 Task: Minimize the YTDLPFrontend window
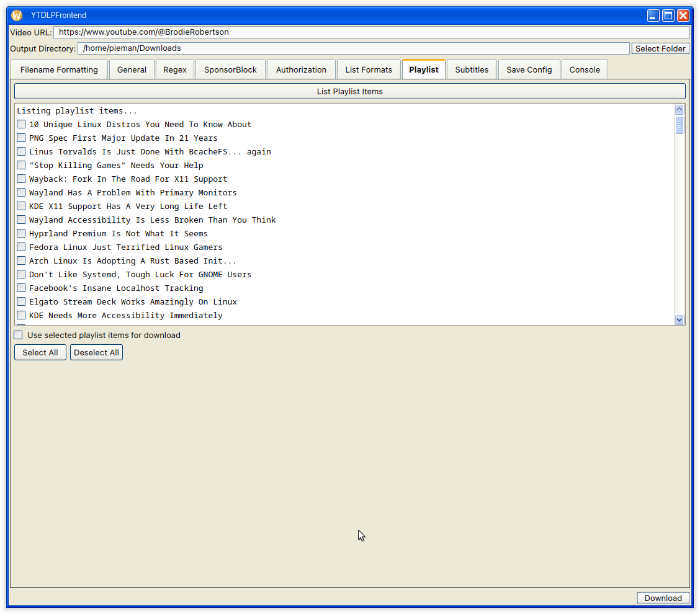tap(653, 16)
